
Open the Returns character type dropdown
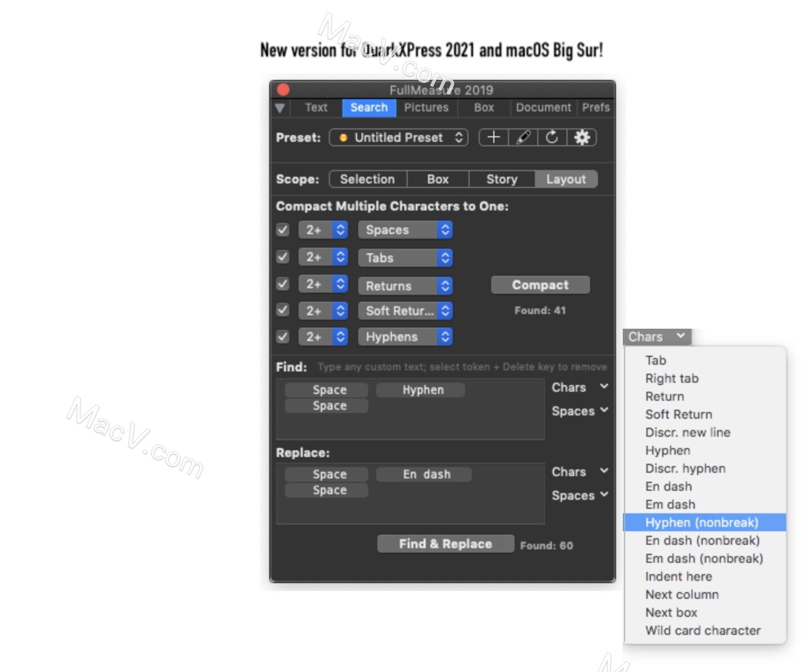(405, 286)
